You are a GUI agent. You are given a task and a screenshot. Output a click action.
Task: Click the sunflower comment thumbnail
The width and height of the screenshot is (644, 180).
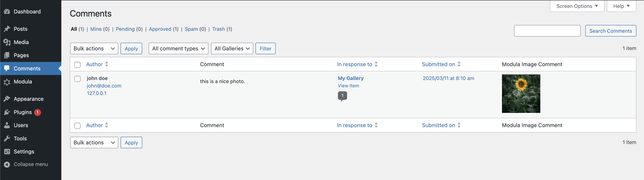pos(521,93)
